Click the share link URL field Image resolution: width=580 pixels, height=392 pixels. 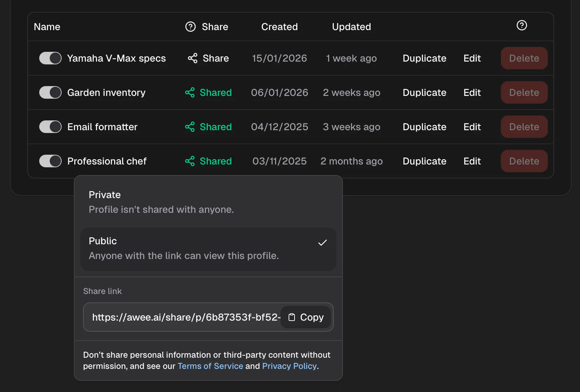click(186, 317)
